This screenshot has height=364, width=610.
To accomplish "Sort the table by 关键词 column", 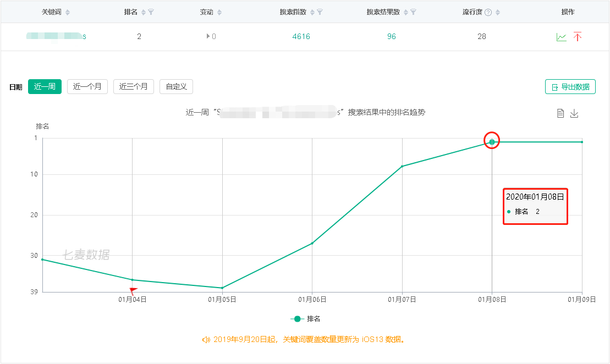I will 68,12.
